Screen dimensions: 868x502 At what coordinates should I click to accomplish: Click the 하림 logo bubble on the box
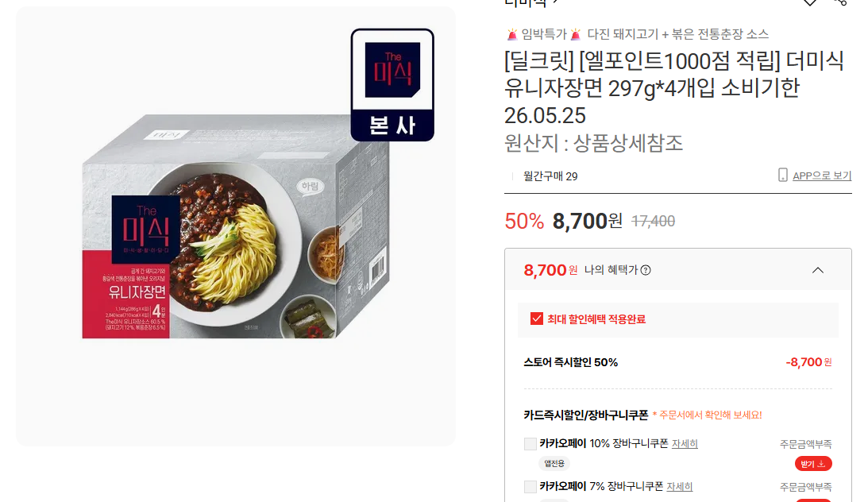pos(310,187)
